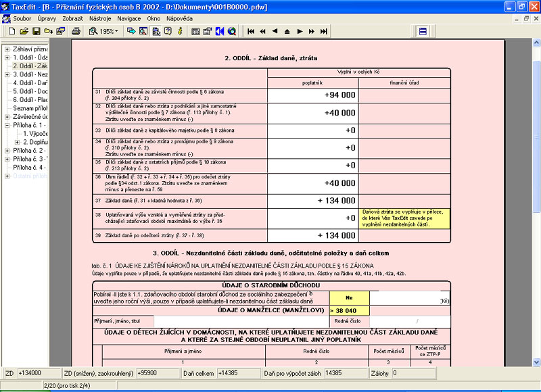Image resolution: width=541 pixels, height=392 pixels.
Task: Click the Daň celkem status value +14385
Action: coord(239,373)
